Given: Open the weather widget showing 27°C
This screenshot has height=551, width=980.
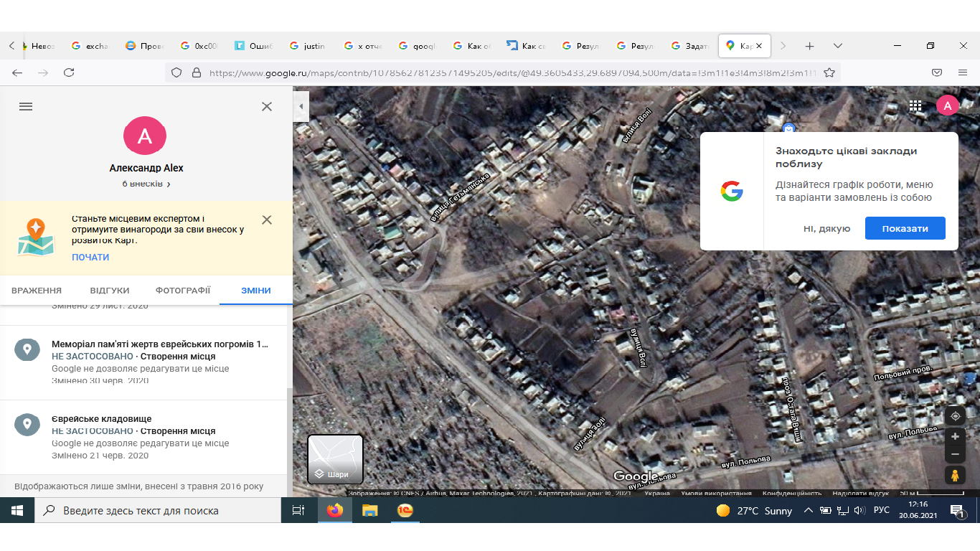Looking at the screenshot, I should pos(754,511).
